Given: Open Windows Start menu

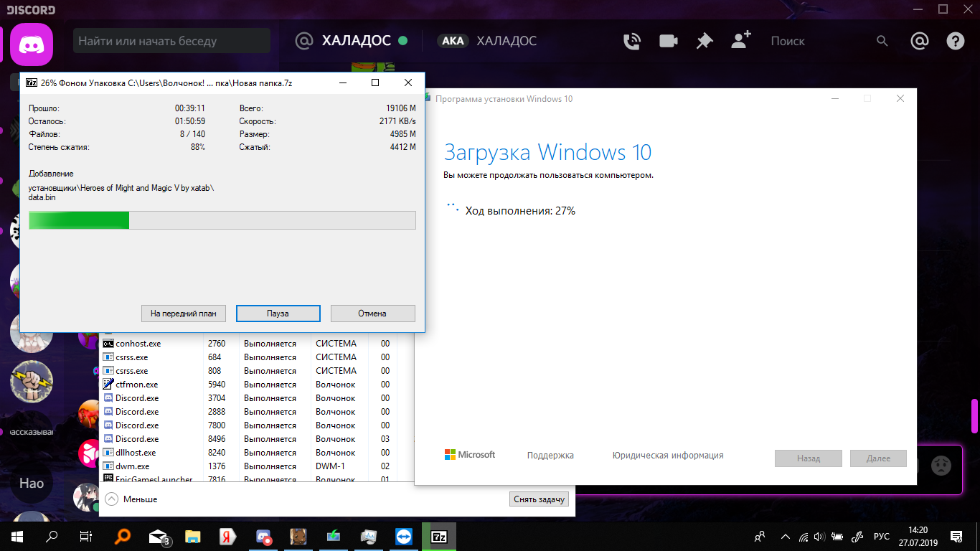Looking at the screenshot, I should [17, 537].
